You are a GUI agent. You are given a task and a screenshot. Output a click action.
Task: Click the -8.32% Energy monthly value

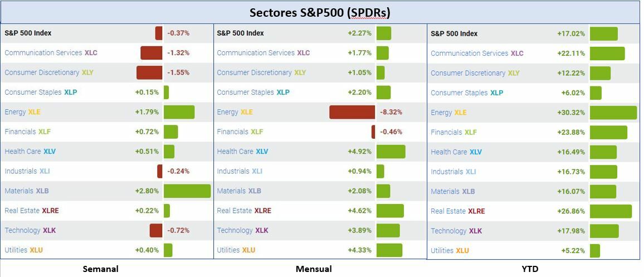(391, 112)
